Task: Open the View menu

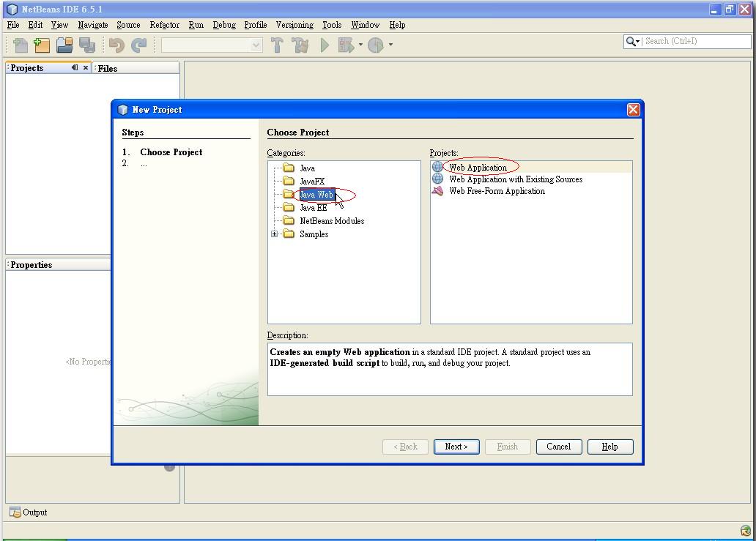Action: (x=60, y=25)
